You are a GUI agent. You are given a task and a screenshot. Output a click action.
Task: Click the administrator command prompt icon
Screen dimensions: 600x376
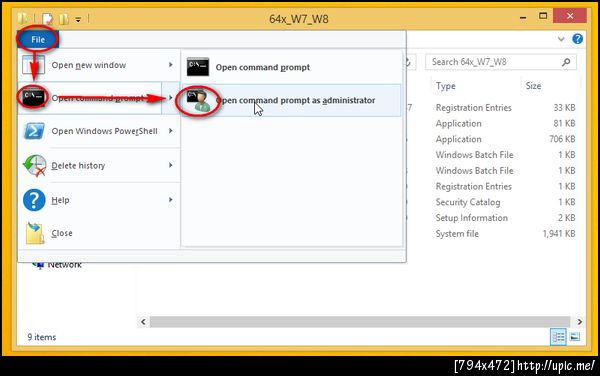pyautogui.click(x=199, y=100)
